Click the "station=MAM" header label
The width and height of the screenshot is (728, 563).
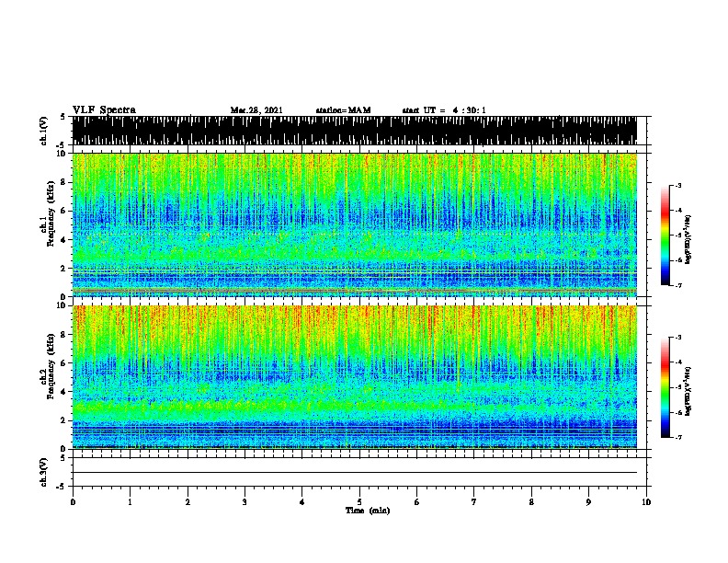[343, 110]
